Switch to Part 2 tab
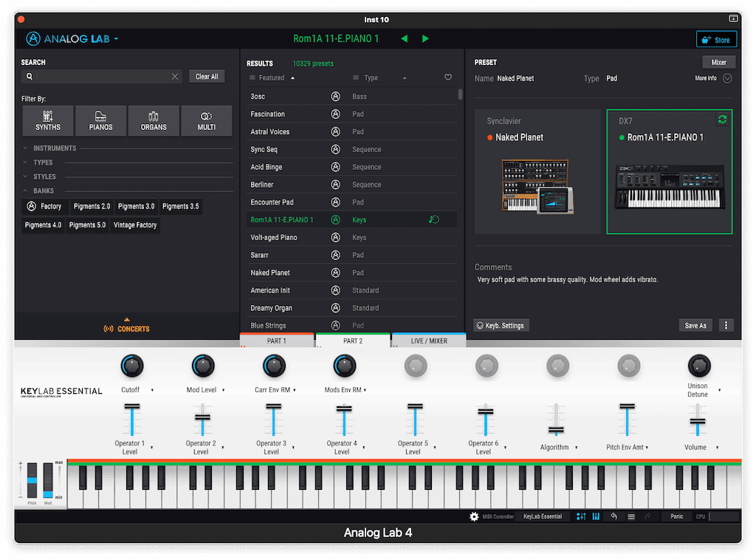The width and height of the screenshot is (756, 560). [x=353, y=341]
